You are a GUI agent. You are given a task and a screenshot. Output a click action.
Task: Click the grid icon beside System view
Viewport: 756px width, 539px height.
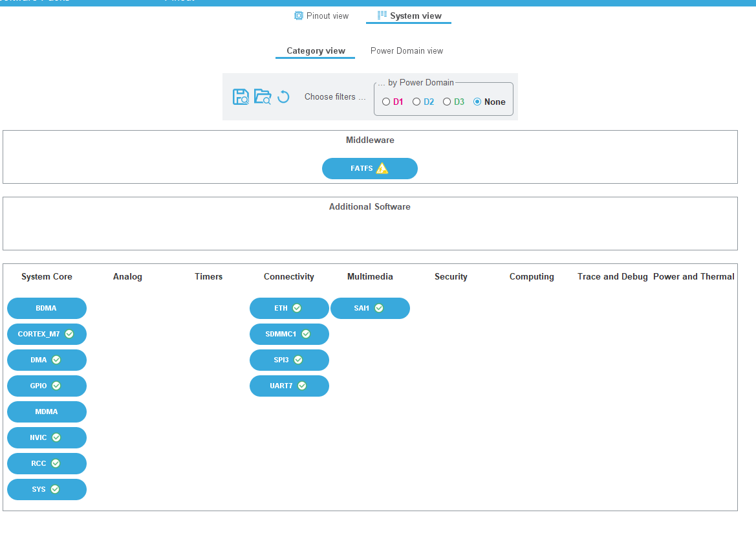pyautogui.click(x=382, y=15)
